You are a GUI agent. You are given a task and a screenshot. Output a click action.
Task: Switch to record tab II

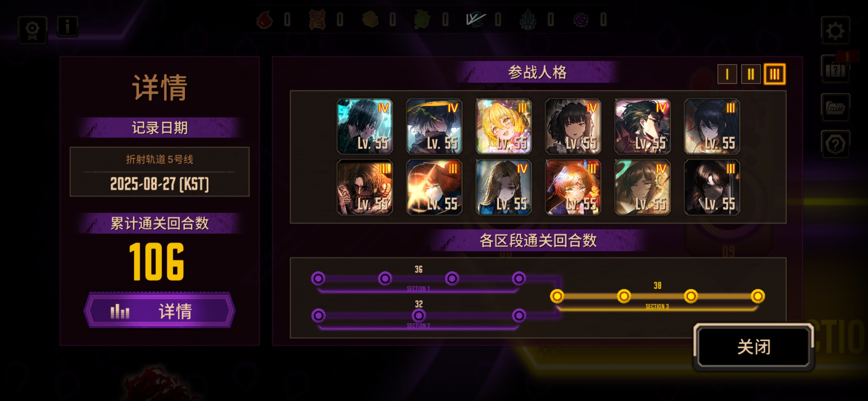(x=751, y=74)
